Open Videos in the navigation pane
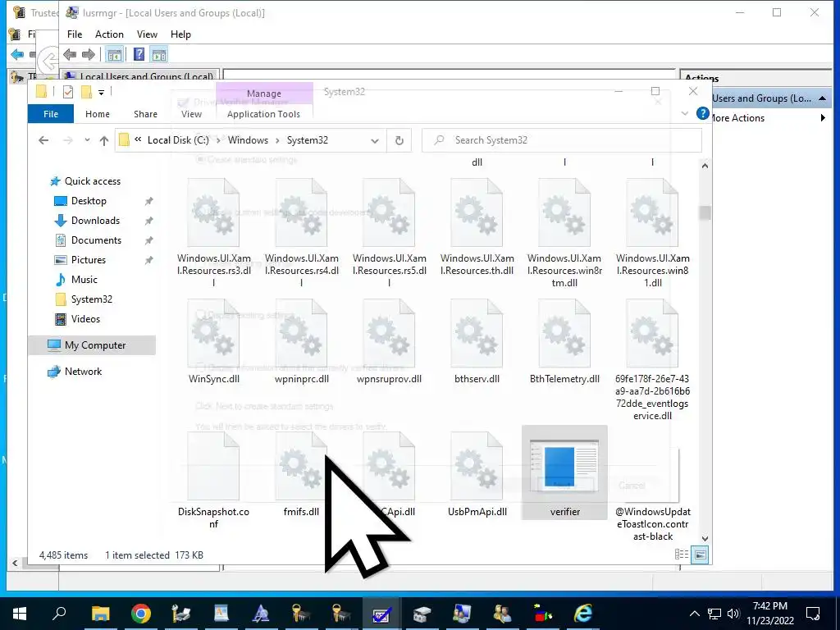Viewport: 840px width, 630px height. click(85, 319)
